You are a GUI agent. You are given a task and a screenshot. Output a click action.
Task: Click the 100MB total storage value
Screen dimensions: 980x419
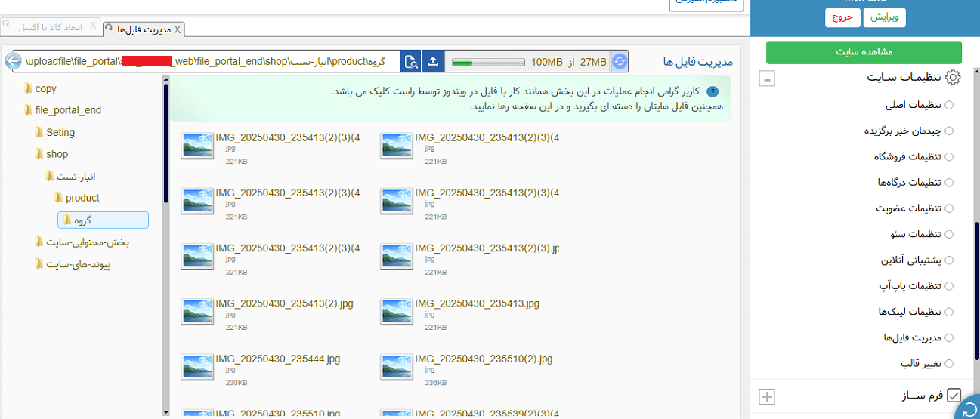(546, 62)
